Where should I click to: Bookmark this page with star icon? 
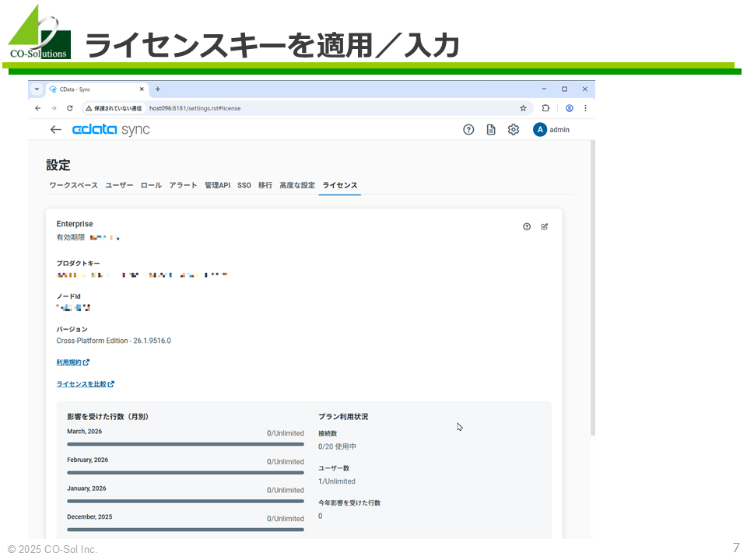click(x=523, y=108)
